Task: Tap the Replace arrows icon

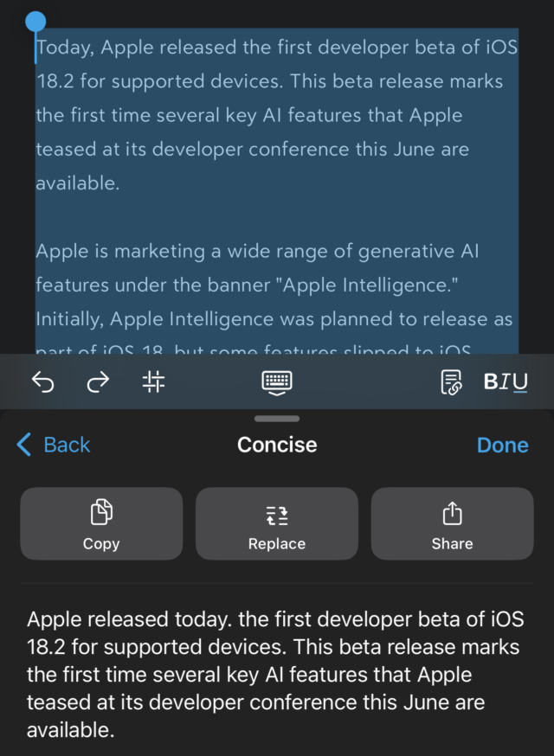Action: pos(277,513)
